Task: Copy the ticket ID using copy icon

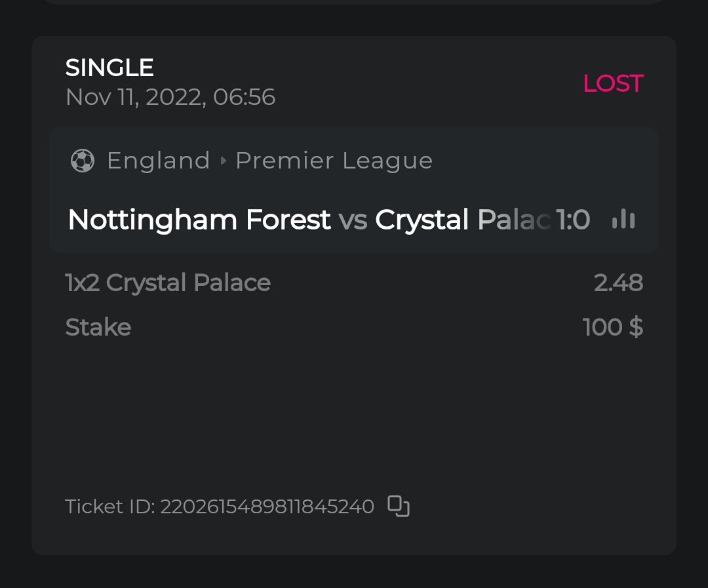Action: (399, 506)
